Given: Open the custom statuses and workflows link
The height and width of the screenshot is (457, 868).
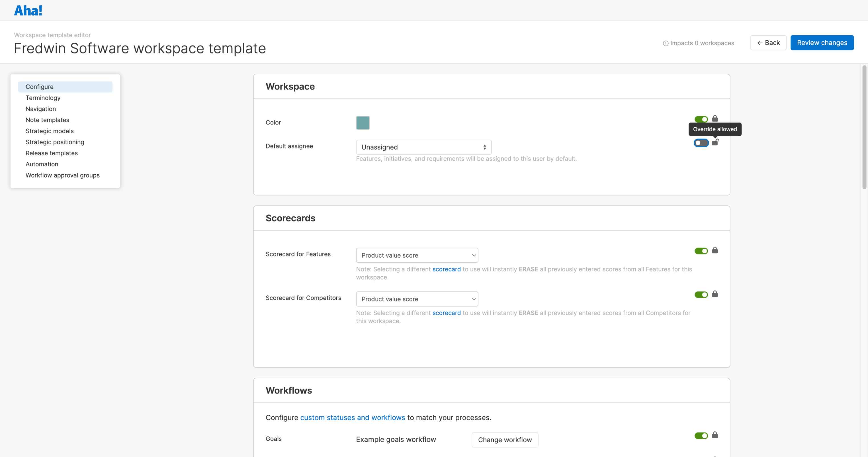Looking at the screenshot, I should [353, 417].
